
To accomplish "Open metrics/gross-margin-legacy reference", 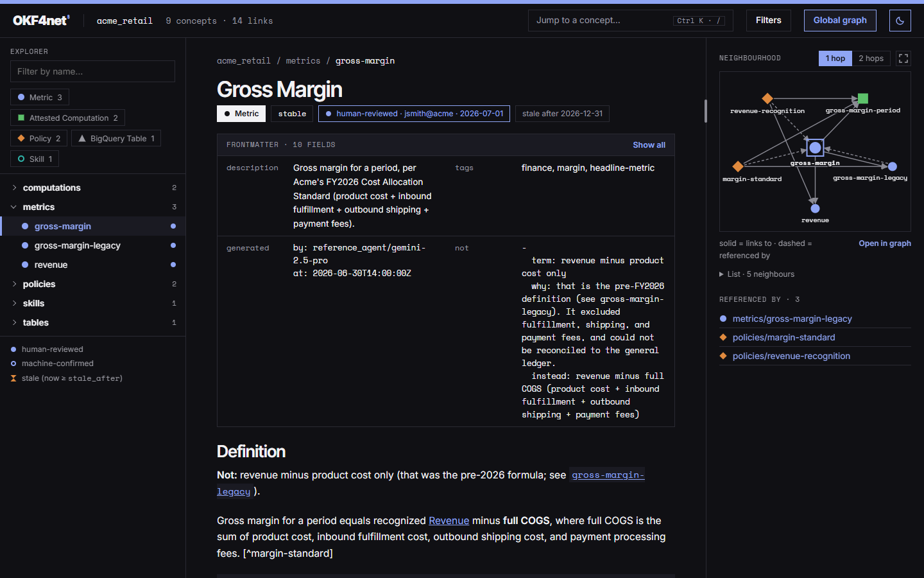I will 792,319.
